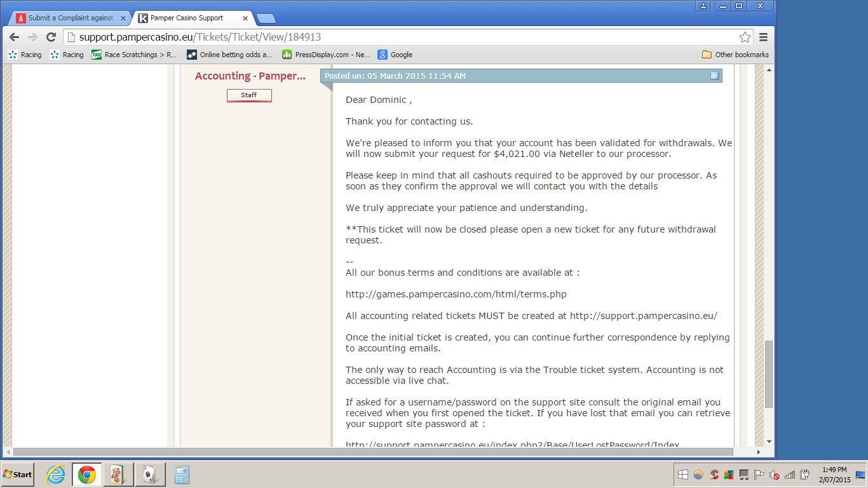Image resolution: width=868 pixels, height=488 pixels.
Task: Open AVG antivirus from the system tray
Action: [x=728, y=475]
